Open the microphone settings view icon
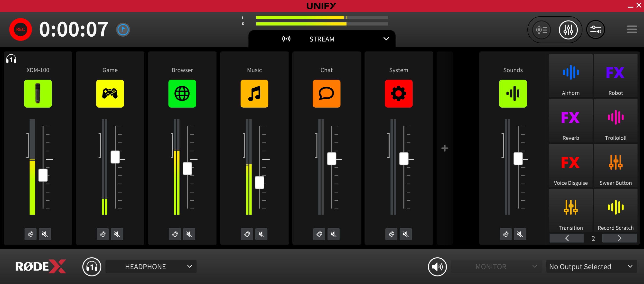Viewport: 644px width, 284px height. 541,30
